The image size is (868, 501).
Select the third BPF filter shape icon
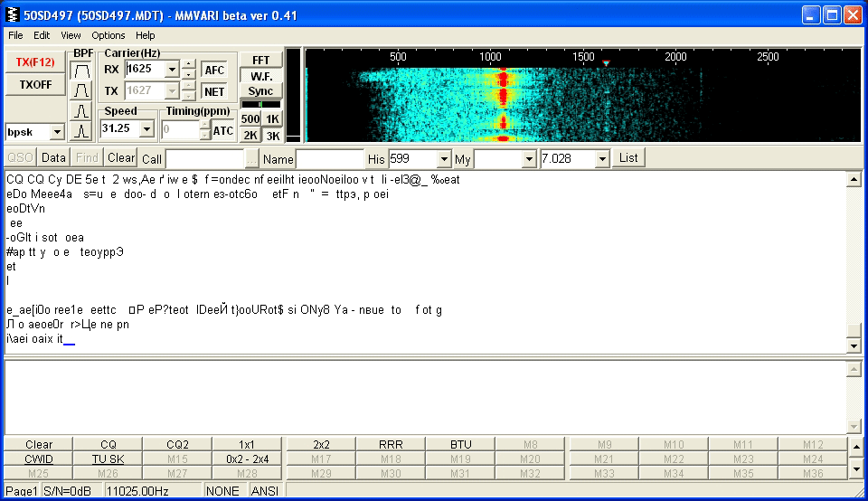pos(81,110)
